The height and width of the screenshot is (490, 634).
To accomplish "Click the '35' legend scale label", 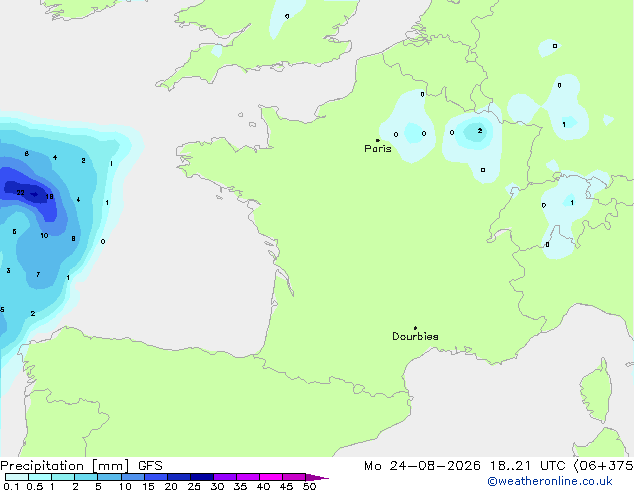I will pos(240,486).
